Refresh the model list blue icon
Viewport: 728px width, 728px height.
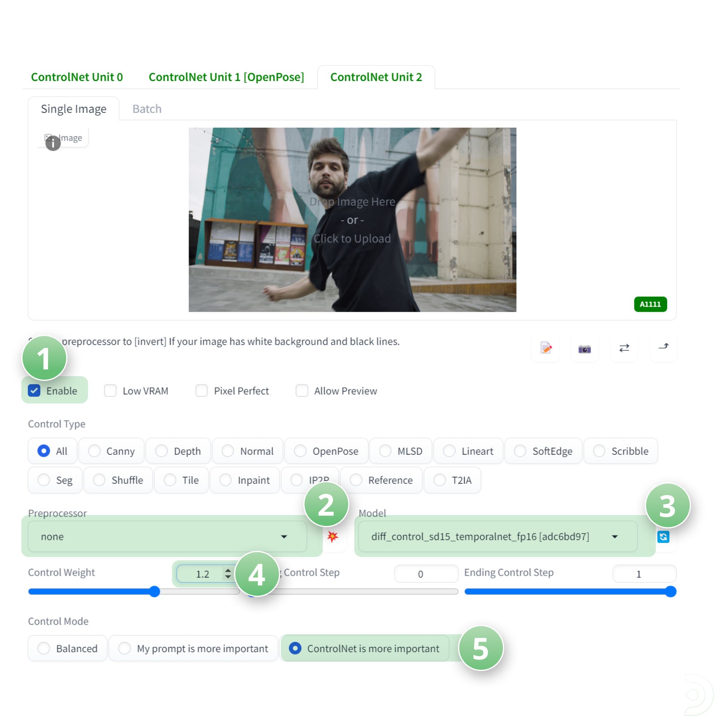[x=663, y=537]
